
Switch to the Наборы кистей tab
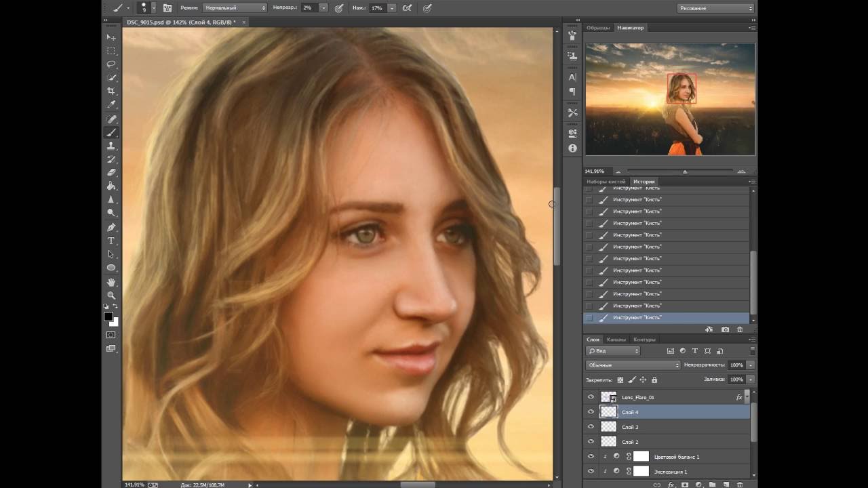(606, 182)
